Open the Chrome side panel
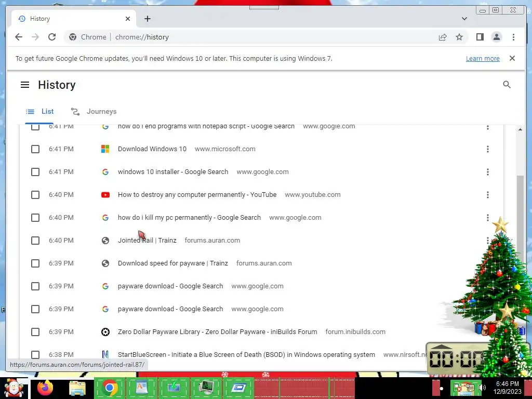Screen dimensions: 532x399 click(x=480, y=37)
